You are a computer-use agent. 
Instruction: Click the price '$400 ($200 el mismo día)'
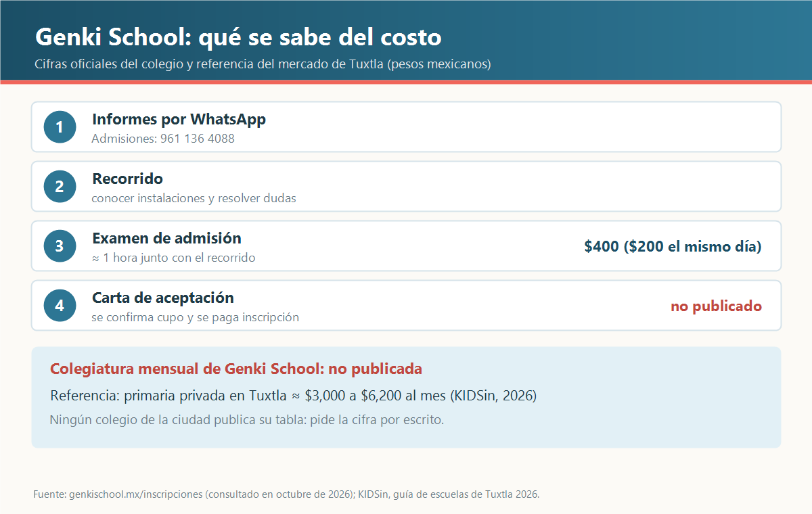tap(673, 247)
